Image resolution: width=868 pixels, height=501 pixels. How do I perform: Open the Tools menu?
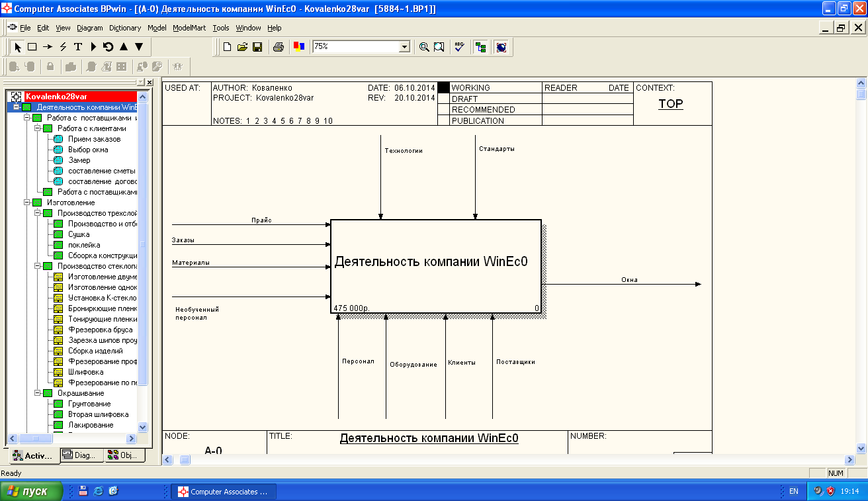pyautogui.click(x=221, y=28)
